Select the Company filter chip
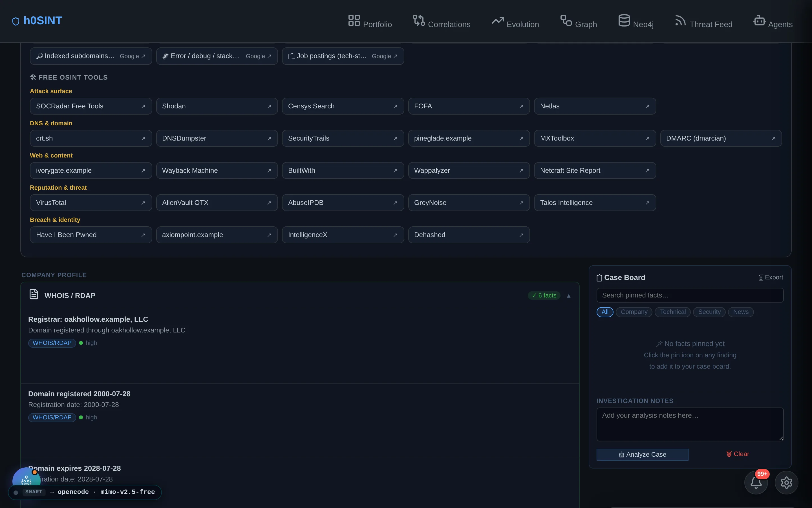The height and width of the screenshot is (508, 812). [x=634, y=312]
